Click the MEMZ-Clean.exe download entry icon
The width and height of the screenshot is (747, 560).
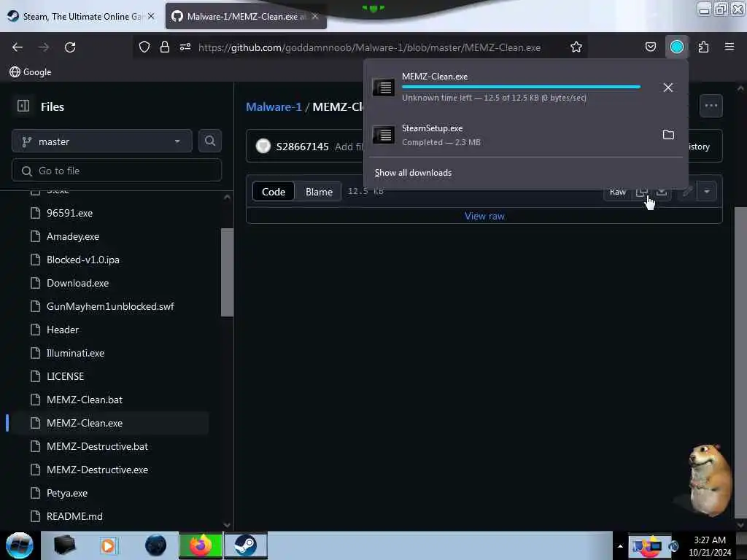click(x=384, y=87)
